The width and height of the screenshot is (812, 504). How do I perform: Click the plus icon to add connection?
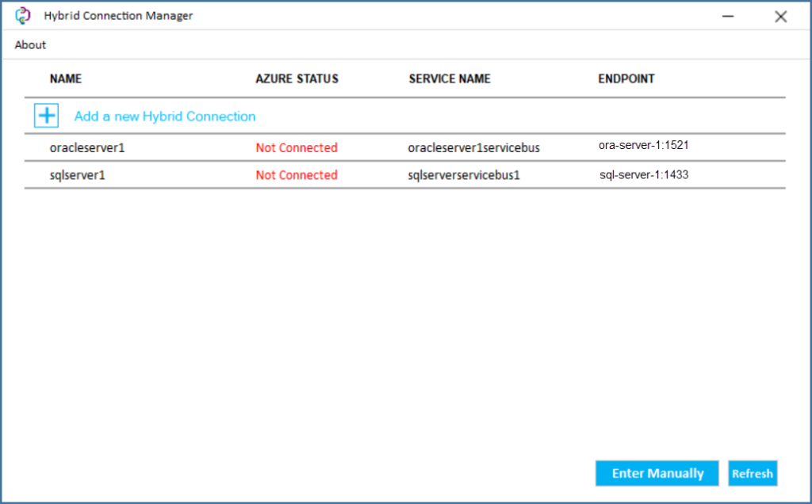[x=46, y=115]
